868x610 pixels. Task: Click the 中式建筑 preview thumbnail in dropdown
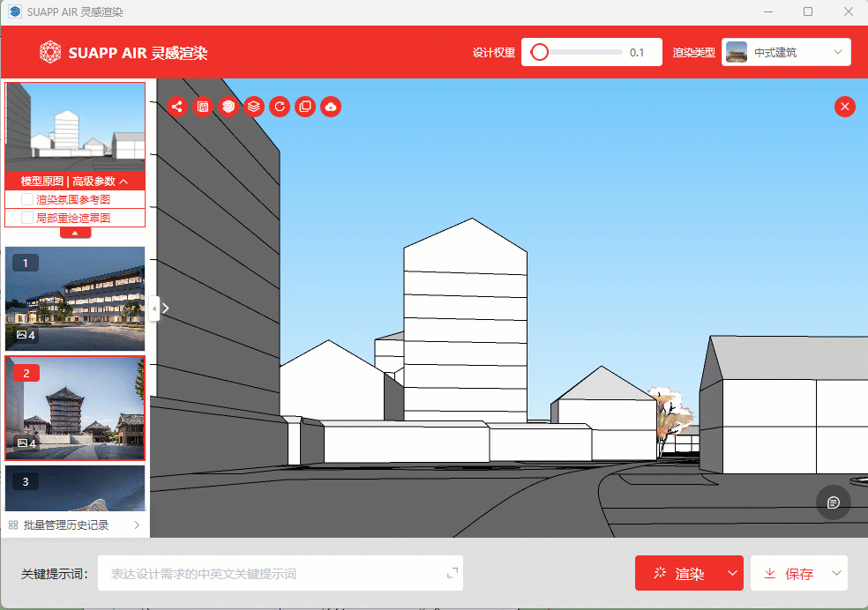[737, 52]
